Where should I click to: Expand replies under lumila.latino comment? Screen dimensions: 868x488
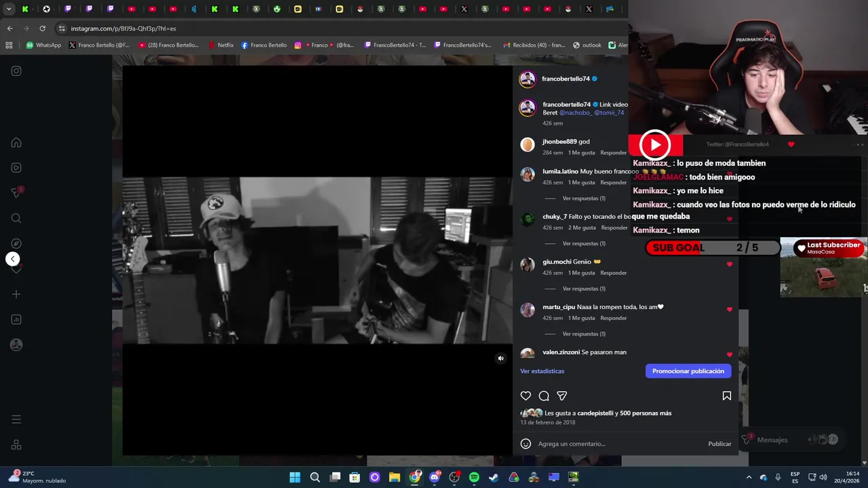pos(584,199)
